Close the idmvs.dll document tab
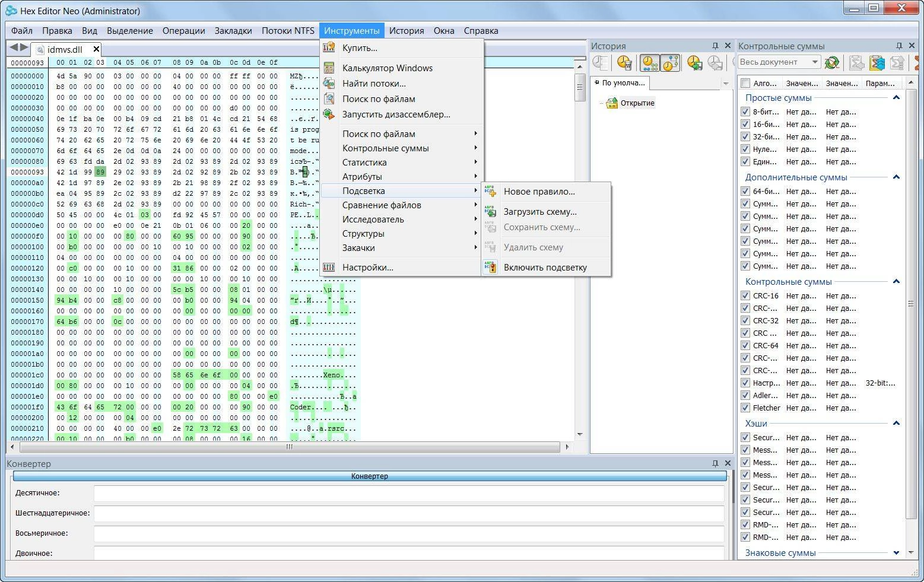 click(96, 49)
